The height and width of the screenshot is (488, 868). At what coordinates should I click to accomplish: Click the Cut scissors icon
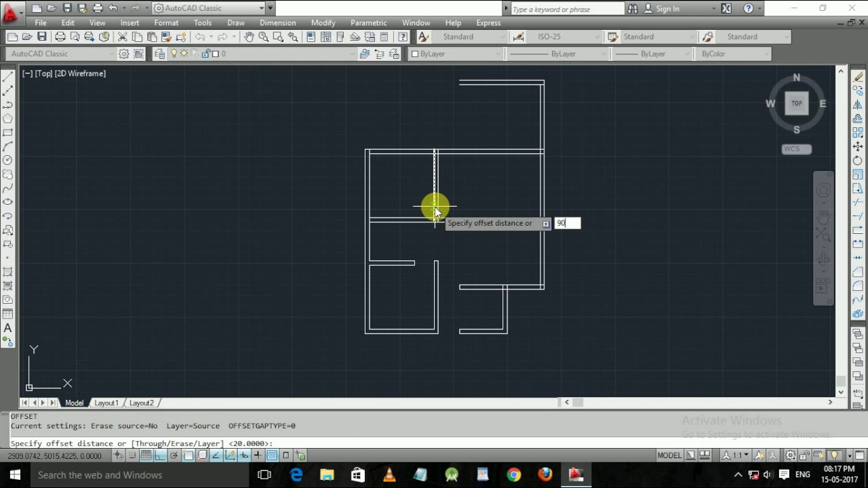coord(123,37)
